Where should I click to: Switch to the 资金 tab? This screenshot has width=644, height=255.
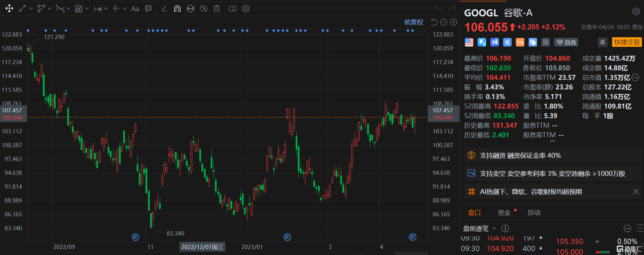(504, 212)
